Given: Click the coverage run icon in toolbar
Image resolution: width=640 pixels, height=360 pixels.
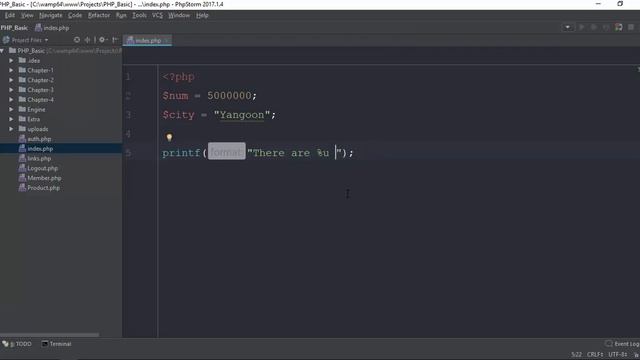Looking at the screenshot, I should click(x=606, y=27).
